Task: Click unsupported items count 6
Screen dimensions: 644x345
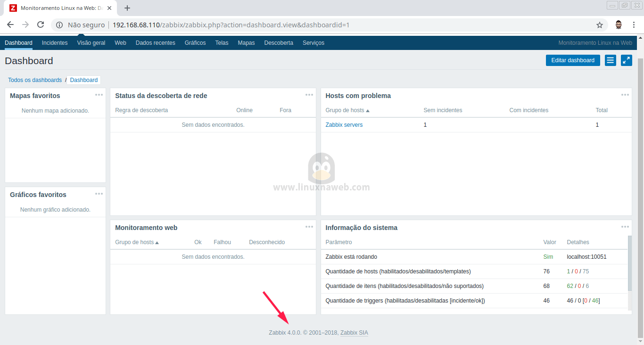Action: [587, 286]
